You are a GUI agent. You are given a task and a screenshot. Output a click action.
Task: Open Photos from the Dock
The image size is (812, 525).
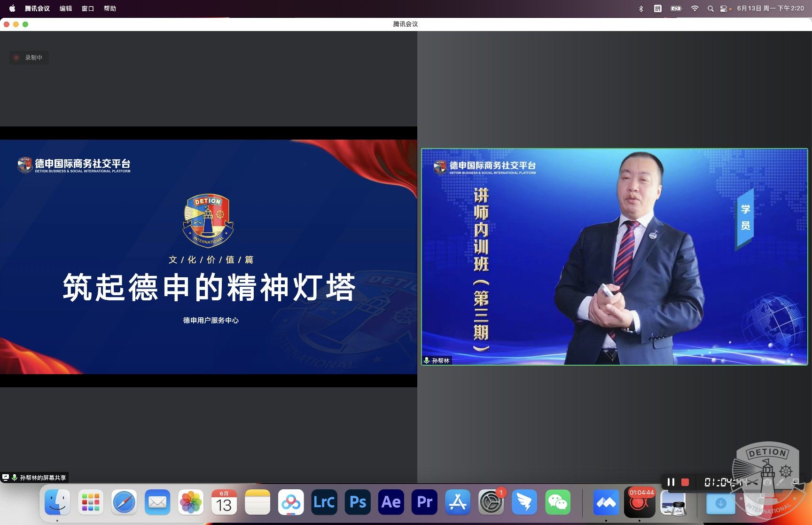point(191,502)
